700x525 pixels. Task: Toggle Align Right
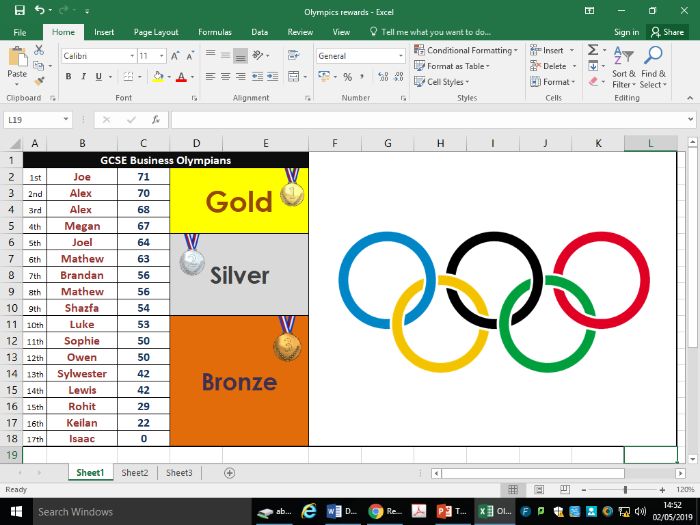pyautogui.click(x=241, y=77)
